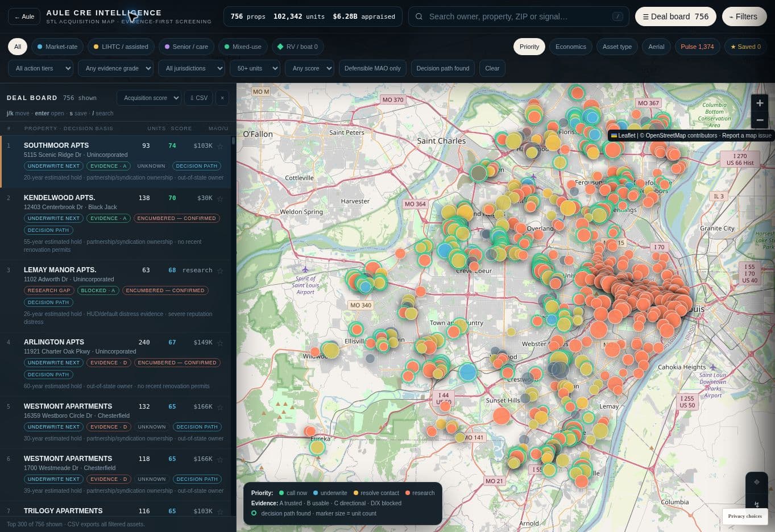Switch to the Asset type view
This screenshot has width=775, height=532.
pos(617,47)
